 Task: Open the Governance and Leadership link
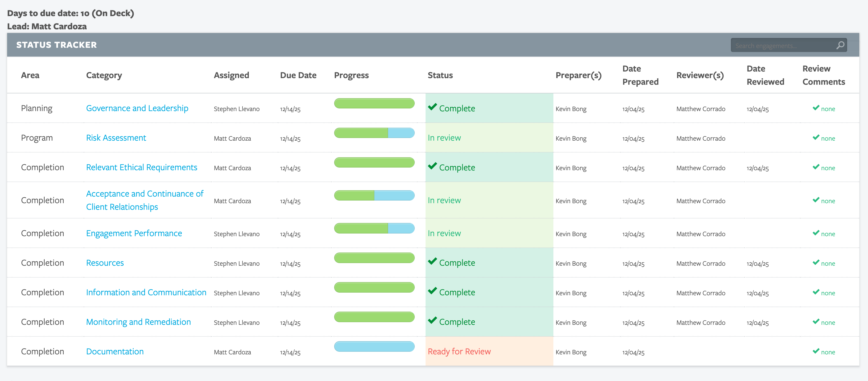[137, 108]
